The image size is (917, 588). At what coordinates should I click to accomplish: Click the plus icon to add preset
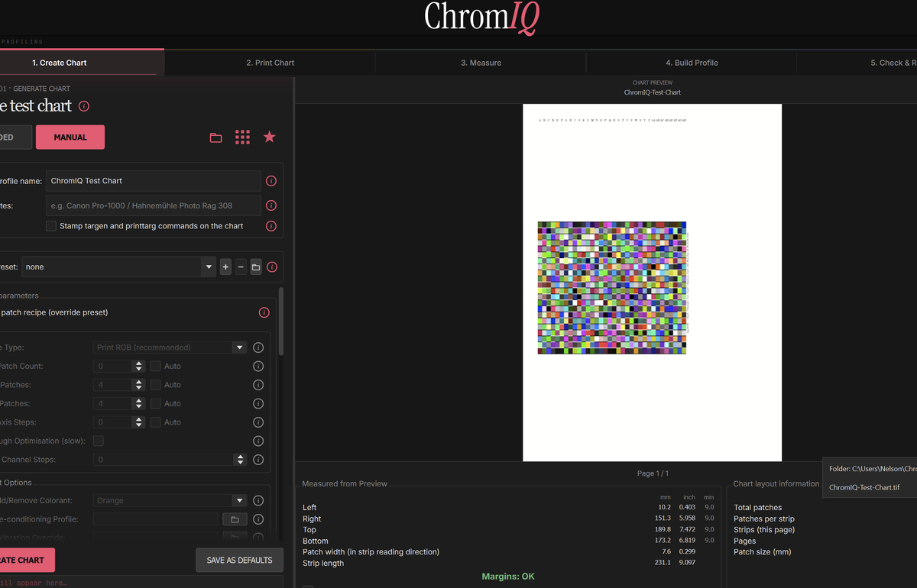(x=225, y=267)
